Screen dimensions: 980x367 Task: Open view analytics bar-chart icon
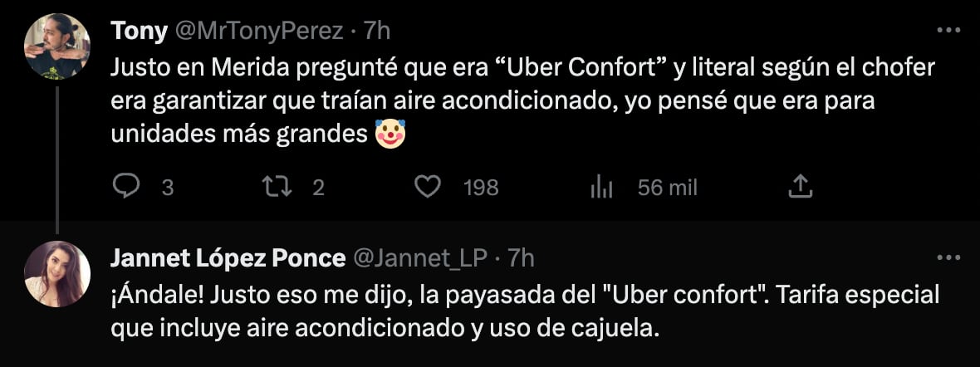coord(600,188)
